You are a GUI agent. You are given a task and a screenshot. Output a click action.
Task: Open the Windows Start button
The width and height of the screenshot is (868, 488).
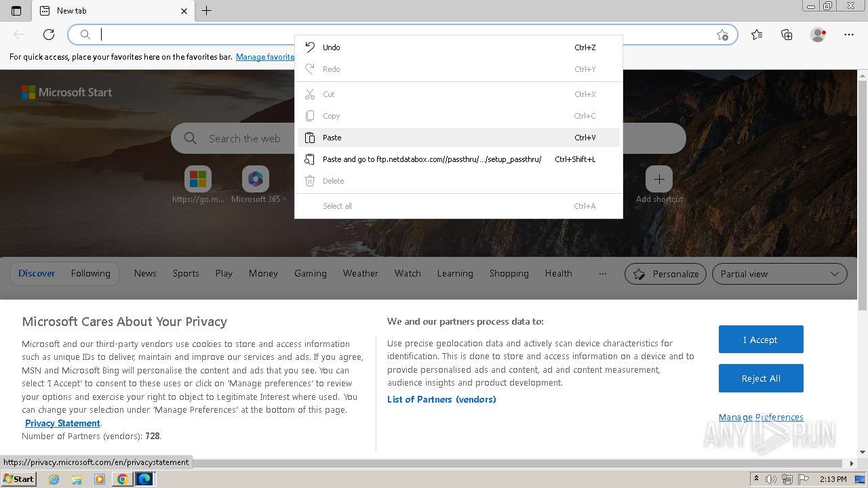pos(18,479)
